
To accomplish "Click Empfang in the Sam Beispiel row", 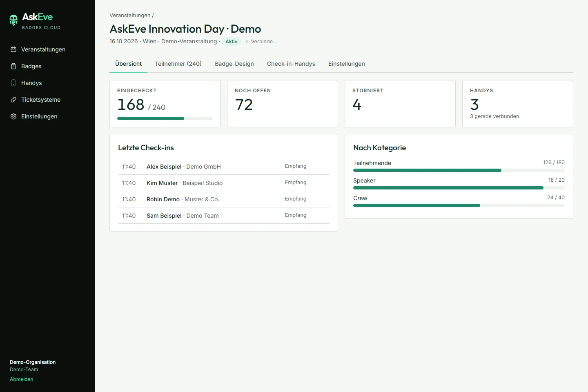I will 296,215.
